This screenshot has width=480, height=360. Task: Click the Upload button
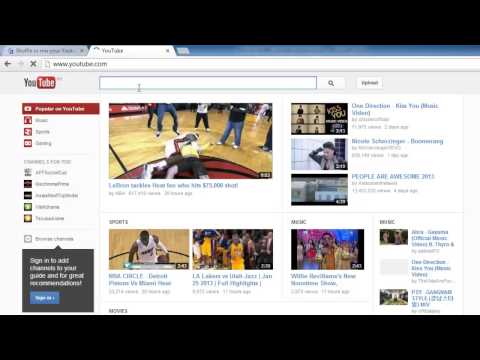point(370,83)
